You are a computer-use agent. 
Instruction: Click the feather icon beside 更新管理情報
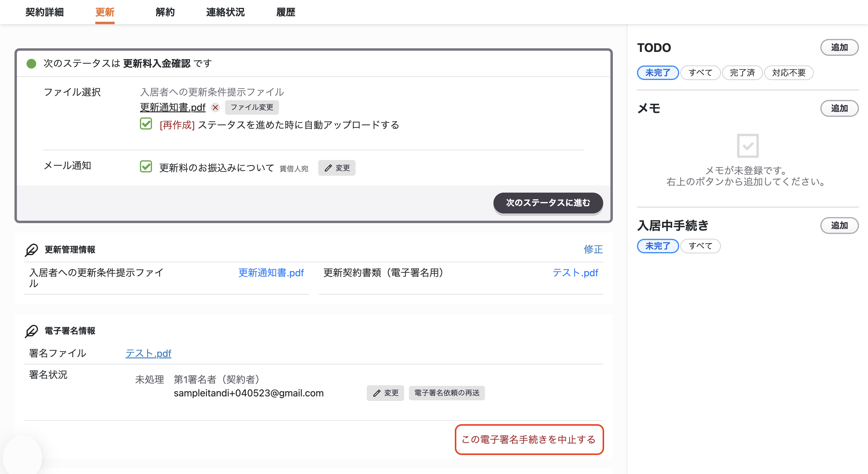pyautogui.click(x=31, y=250)
